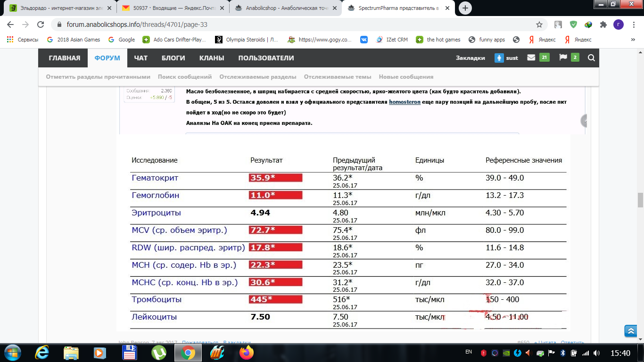
Task: Bookmark this page with the star icon
Action: tap(539, 25)
